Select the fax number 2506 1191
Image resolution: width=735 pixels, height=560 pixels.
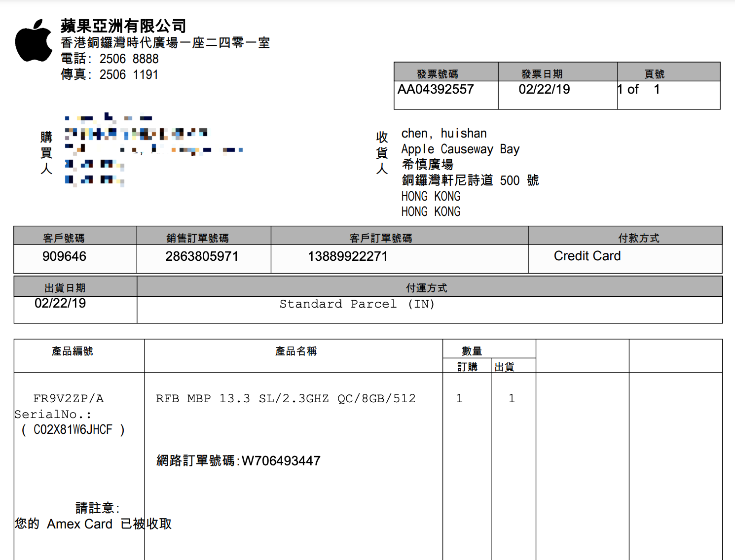[x=129, y=74]
